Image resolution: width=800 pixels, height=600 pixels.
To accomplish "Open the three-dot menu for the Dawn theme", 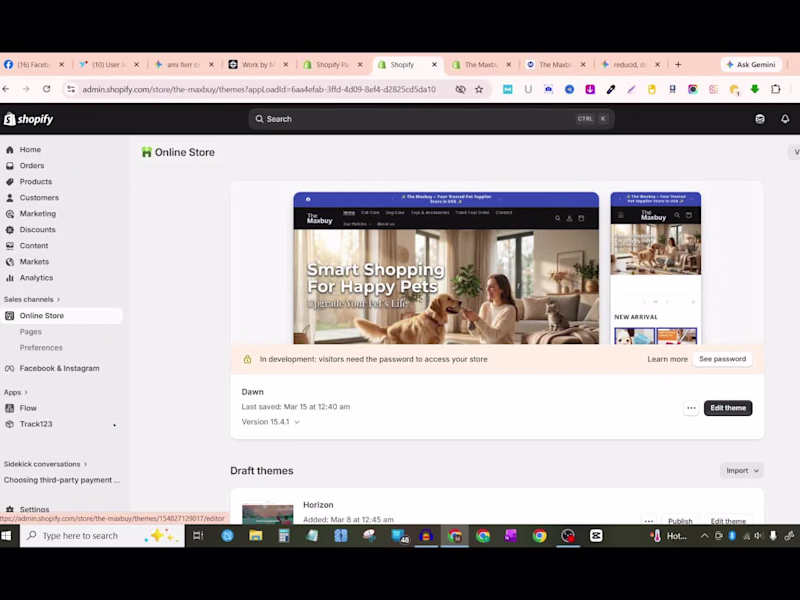I will (691, 408).
